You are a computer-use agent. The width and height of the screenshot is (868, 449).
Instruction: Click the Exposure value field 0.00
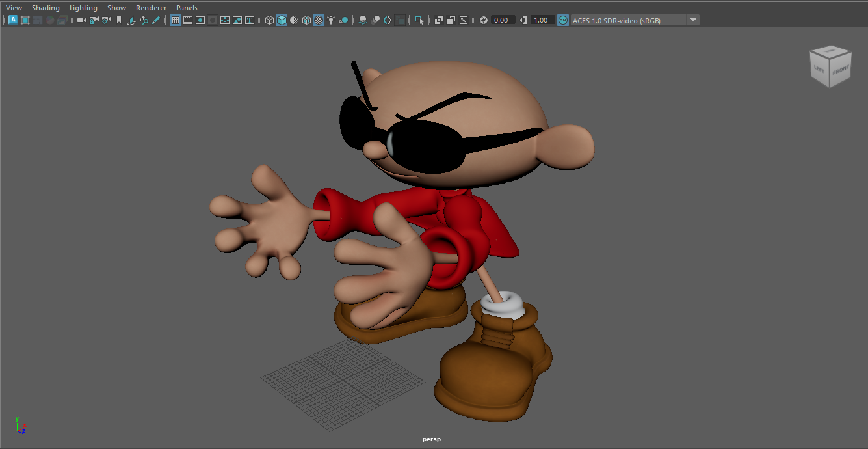[x=503, y=20]
